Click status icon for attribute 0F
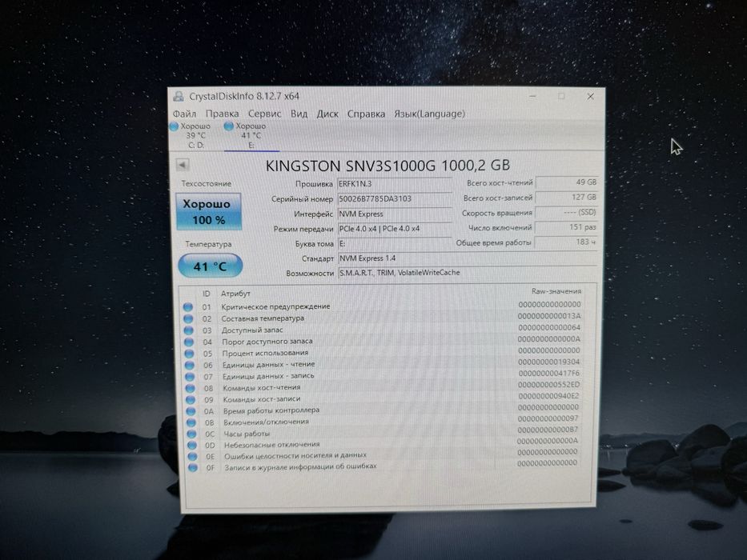This screenshot has height=560, width=747. (192, 468)
